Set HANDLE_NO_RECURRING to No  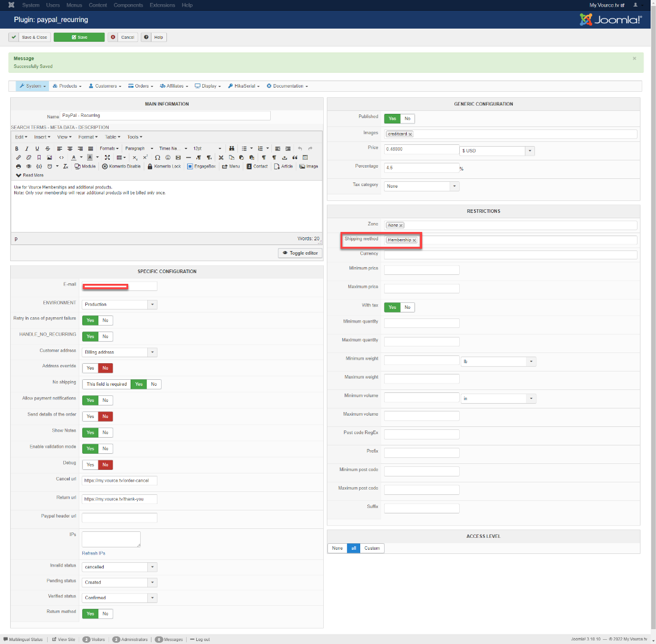106,337
